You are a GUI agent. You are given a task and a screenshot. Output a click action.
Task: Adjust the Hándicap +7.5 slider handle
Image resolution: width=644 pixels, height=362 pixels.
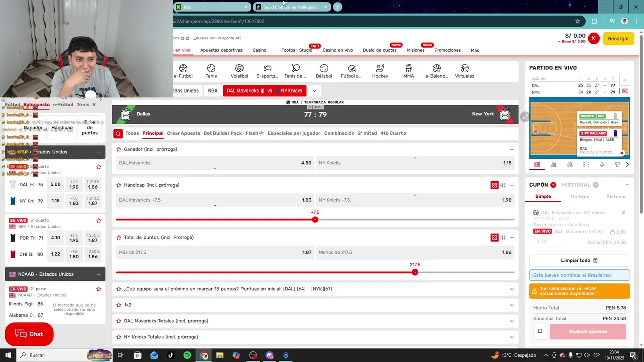(x=315, y=219)
